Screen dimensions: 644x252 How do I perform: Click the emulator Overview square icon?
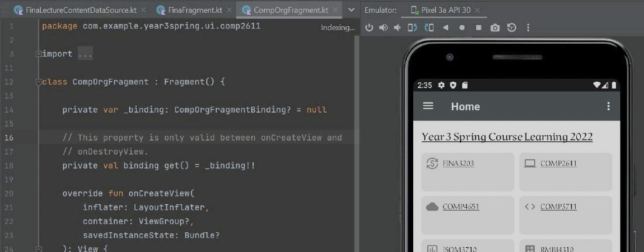pos(479,27)
